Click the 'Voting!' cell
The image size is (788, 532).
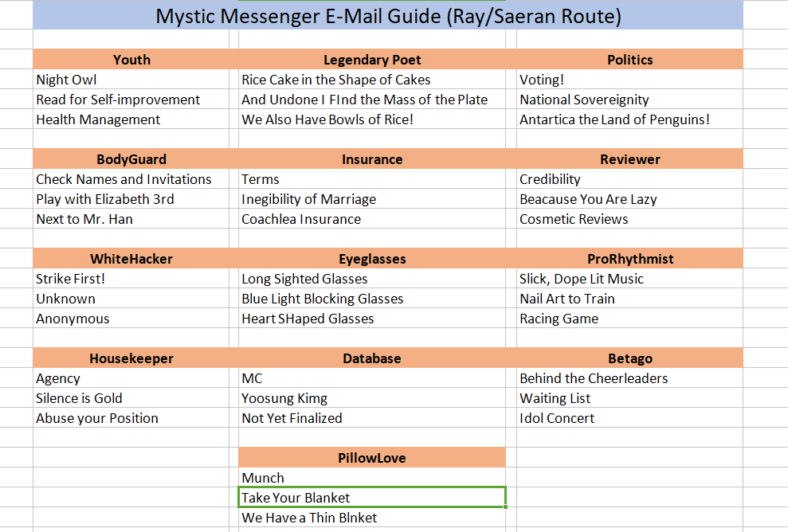(629, 80)
